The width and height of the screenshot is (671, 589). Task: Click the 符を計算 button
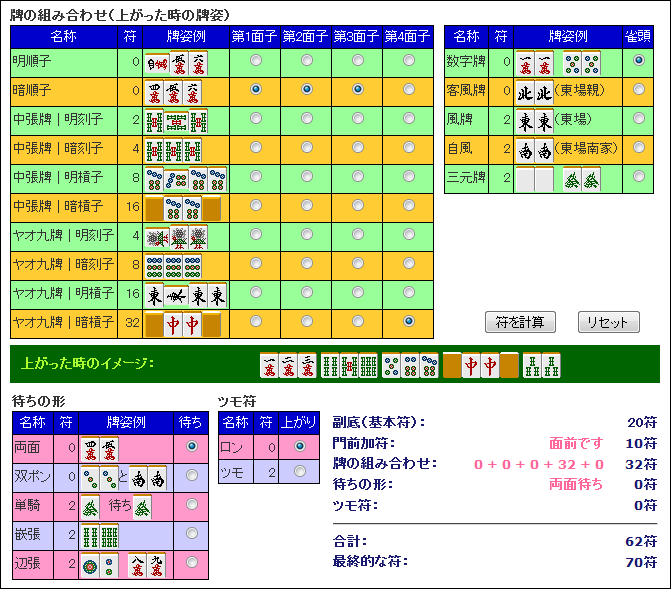[520, 322]
